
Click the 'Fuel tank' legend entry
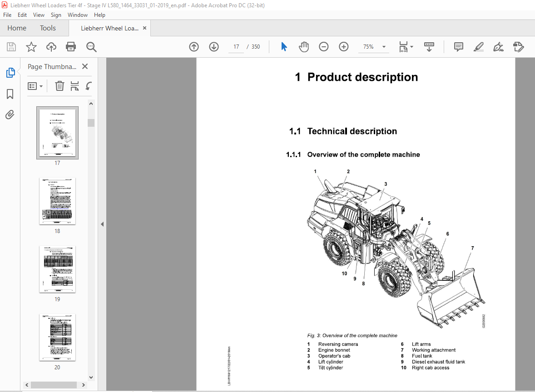(x=422, y=356)
